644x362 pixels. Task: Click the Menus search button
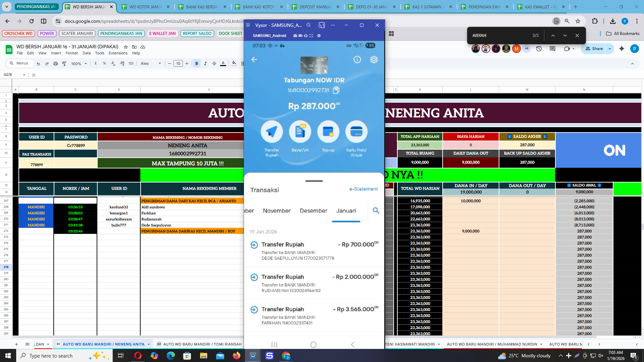click(19, 63)
